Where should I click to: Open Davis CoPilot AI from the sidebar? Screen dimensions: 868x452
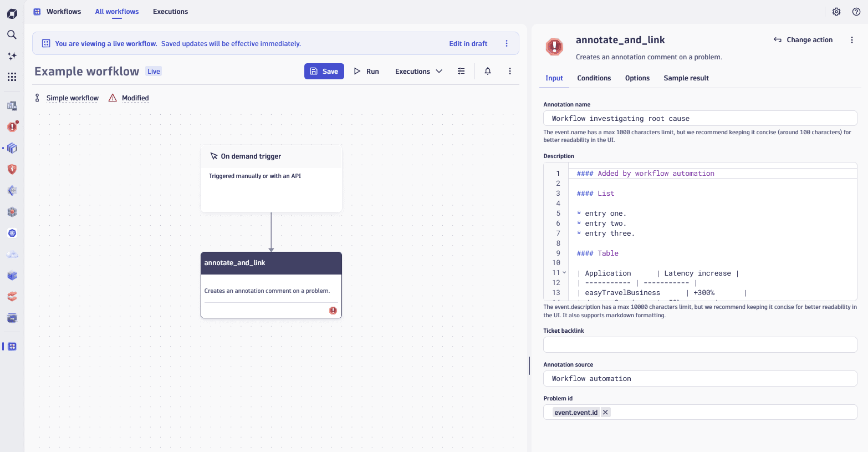point(12,55)
